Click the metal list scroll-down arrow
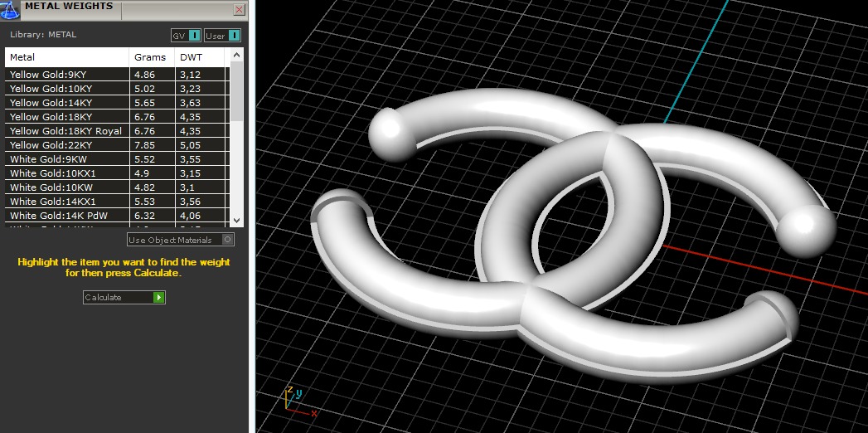 point(236,220)
